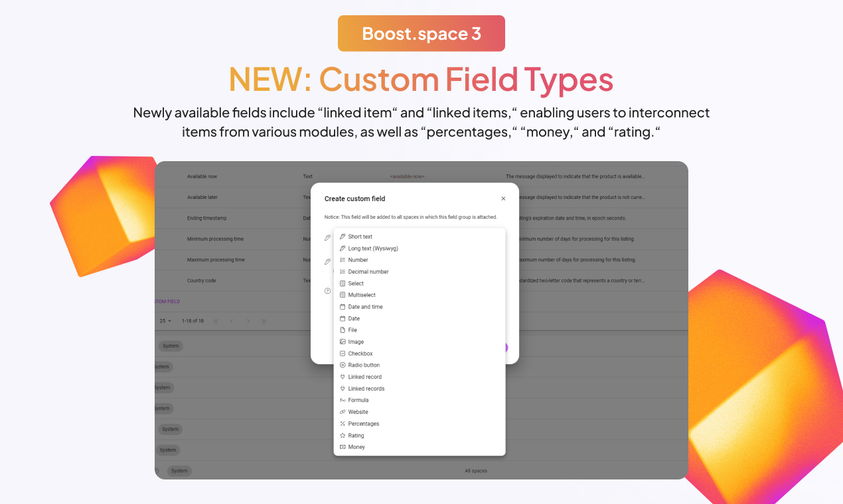Click the percent icon beside Percentages
This screenshot has width=843, height=504.
pyautogui.click(x=343, y=424)
